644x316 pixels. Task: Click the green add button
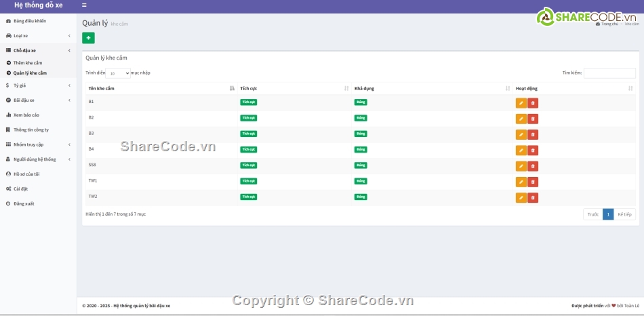coord(88,38)
